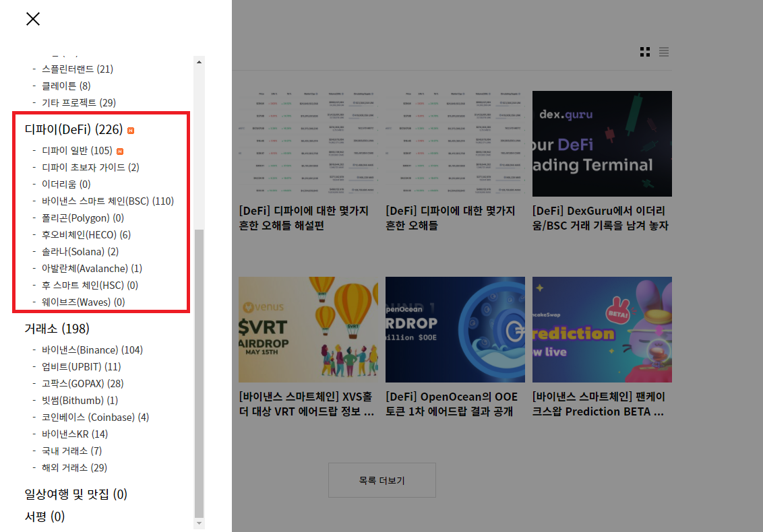This screenshot has height=532, width=763.
Task: Select 솔라나(Solana) (2) subcategory
Action: pyautogui.click(x=80, y=251)
